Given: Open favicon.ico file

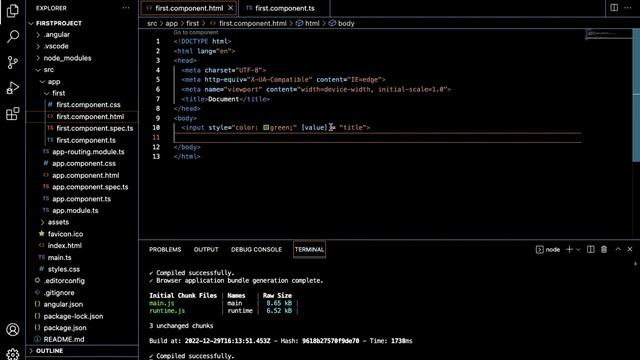Looking at the screenshot, I should click(x=65, y=234).
